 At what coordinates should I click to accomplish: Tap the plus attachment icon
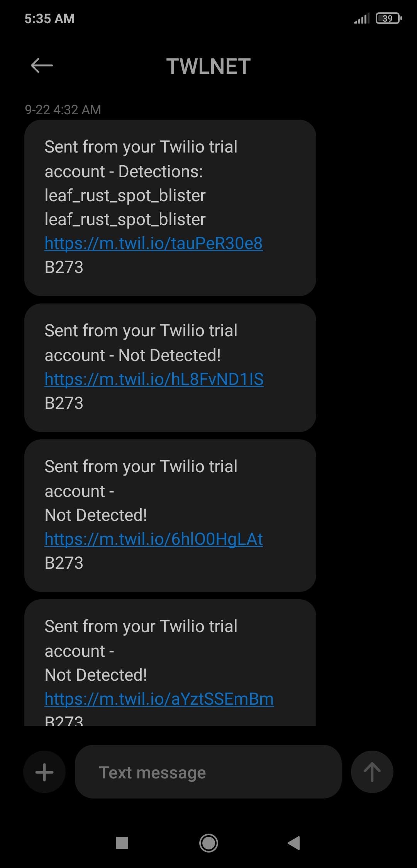[44, 772]
